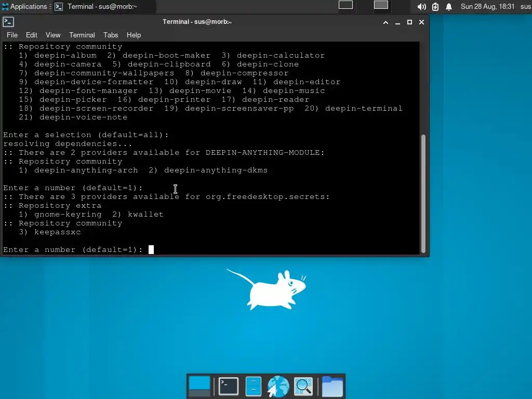Click the 'deepin-anything-dkms' text
Screen dimensions: 532x399
216,170
